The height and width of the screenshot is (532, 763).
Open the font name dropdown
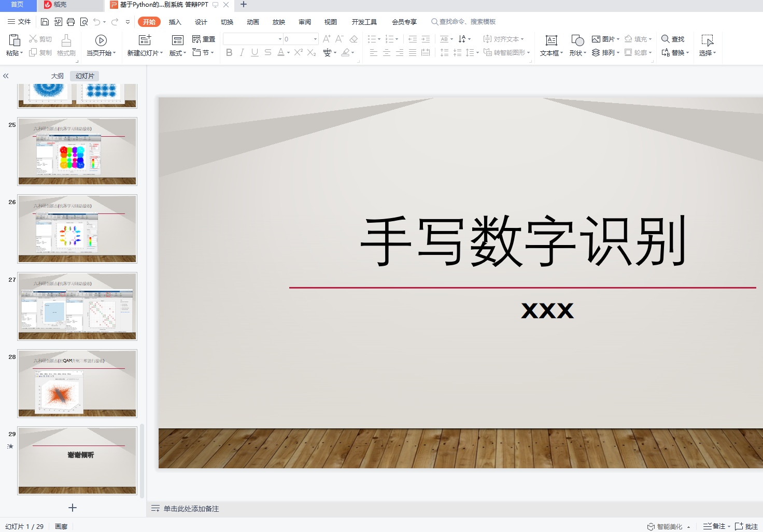280,39
